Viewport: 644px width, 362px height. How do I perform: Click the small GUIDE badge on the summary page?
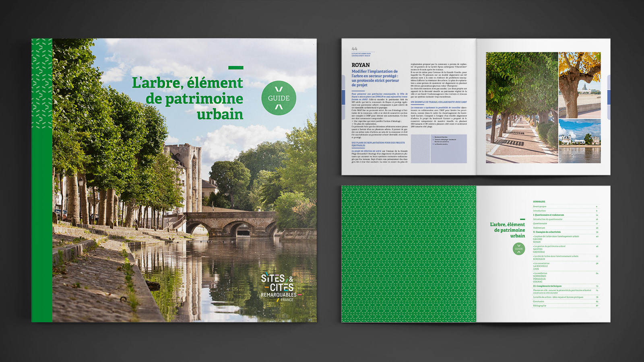pos(519,249)
